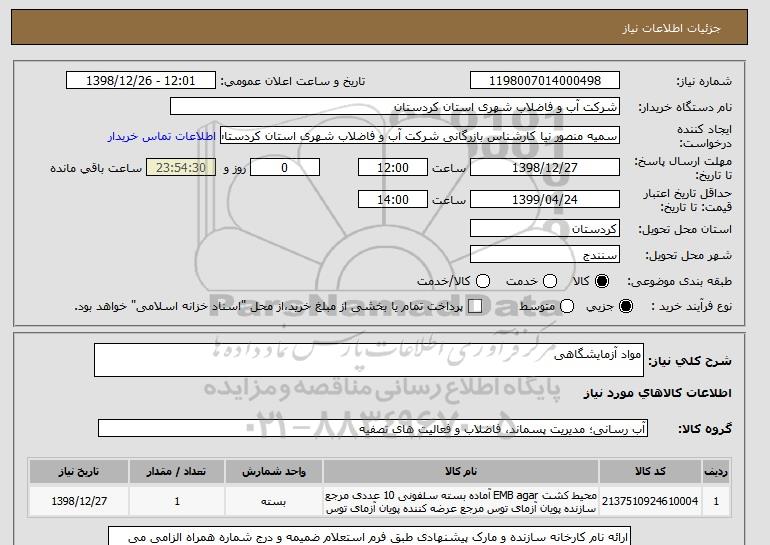
Task: Toggle the اسناد خزانه اسلامی payment checkbox
Action: coord(475,306)
